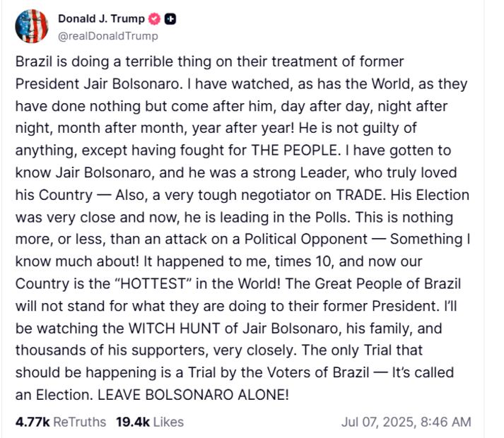Click the black plus badge beside the name
Screen dimensions: 504x438
tap(170, 19)
